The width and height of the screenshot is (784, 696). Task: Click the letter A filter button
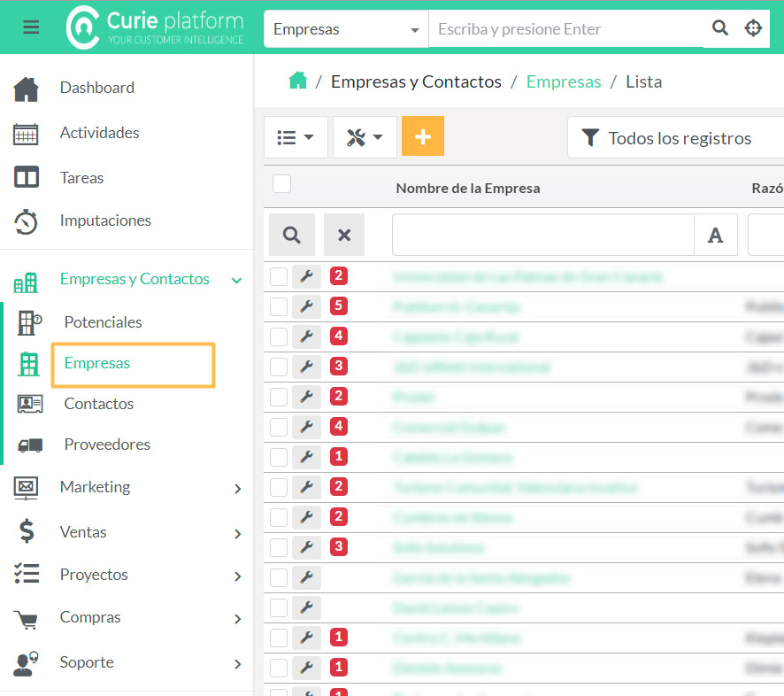coord(715,235)
